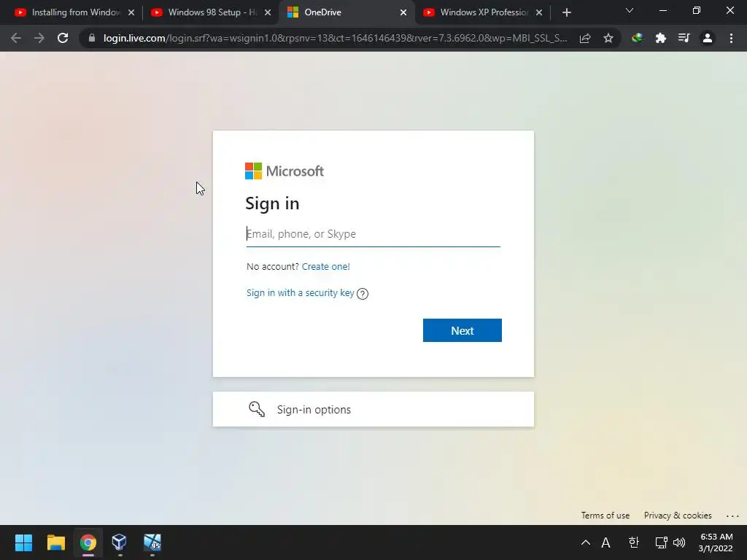Open Sign-in options
This screenshot has width=747, height=560.
pos(373,409)
